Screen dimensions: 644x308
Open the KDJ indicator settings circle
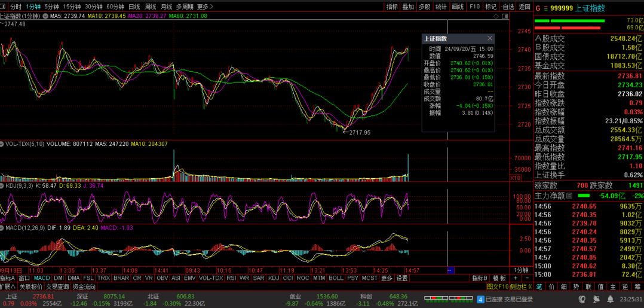(x=2, y=185)
